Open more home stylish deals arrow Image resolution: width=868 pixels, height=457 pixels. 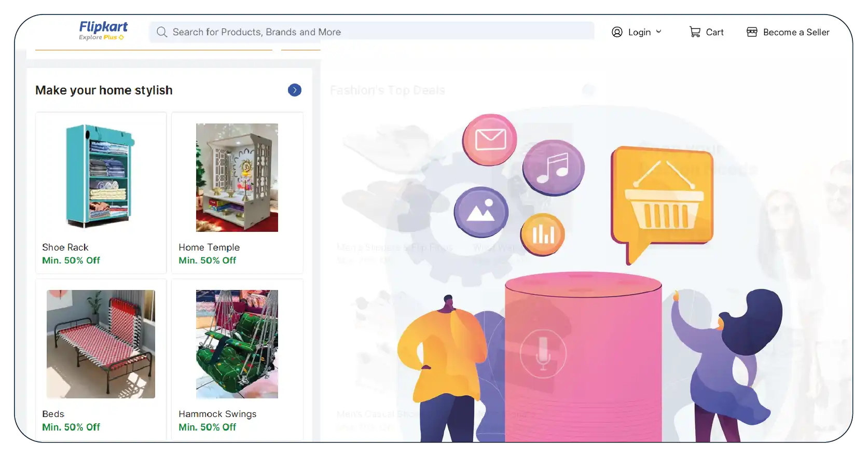click(295, 90)
